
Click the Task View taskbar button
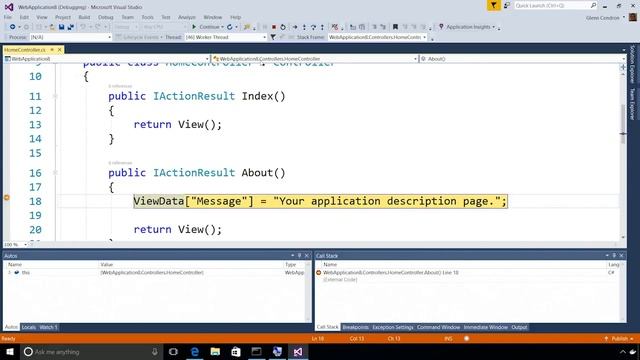(x=173, y=352)
